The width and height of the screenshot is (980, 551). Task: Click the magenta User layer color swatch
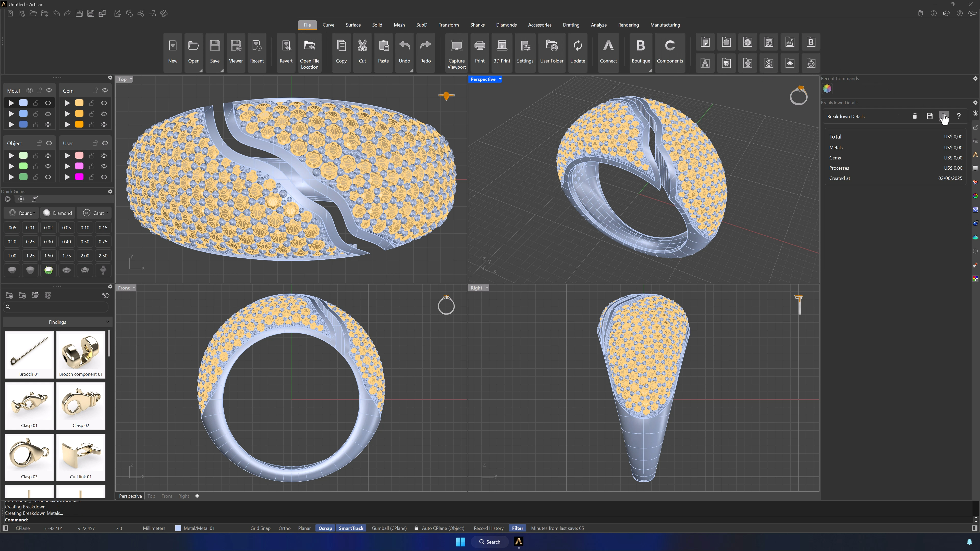tap(79, 177)
